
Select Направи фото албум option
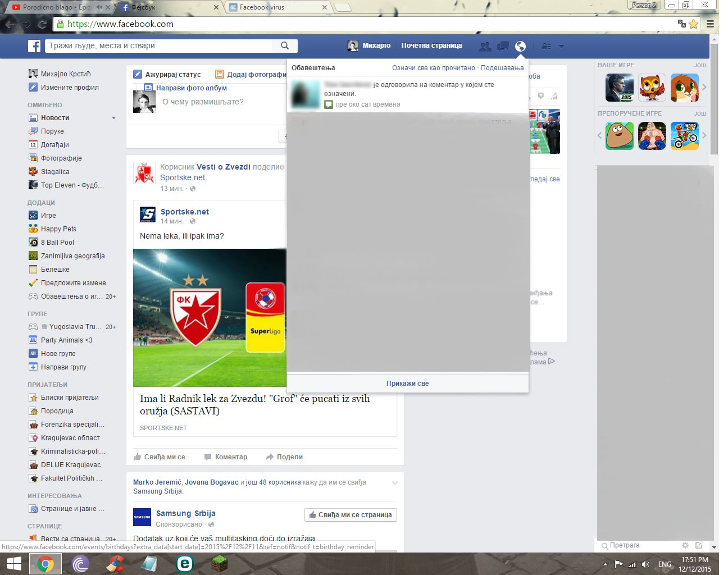186,88
